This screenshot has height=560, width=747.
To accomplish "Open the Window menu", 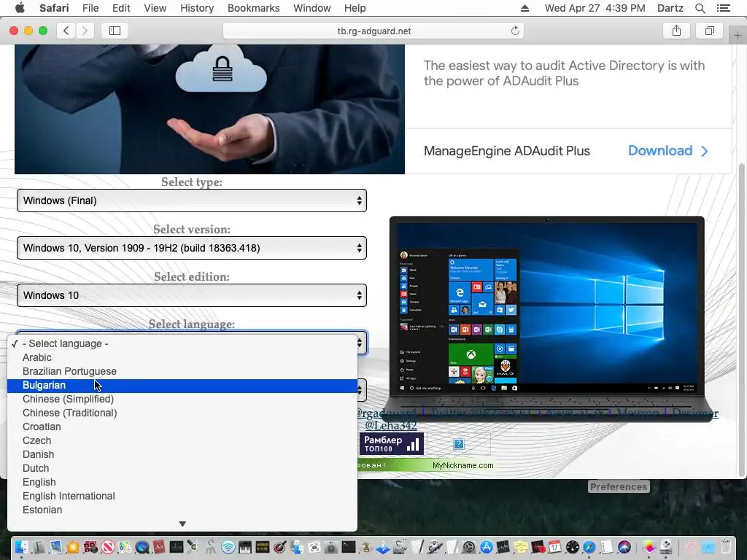I will (311, 8).
